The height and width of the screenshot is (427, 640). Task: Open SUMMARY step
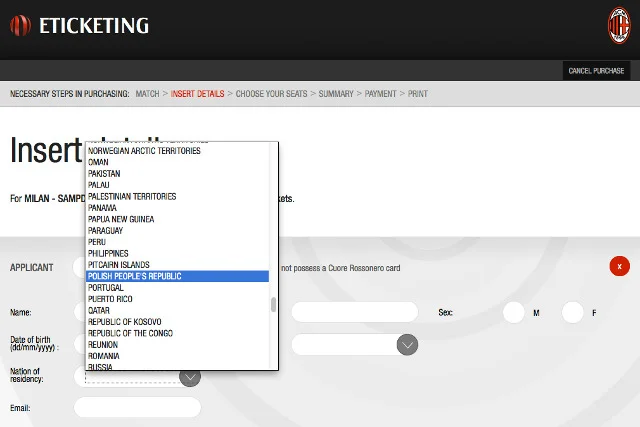coord(336,94)
